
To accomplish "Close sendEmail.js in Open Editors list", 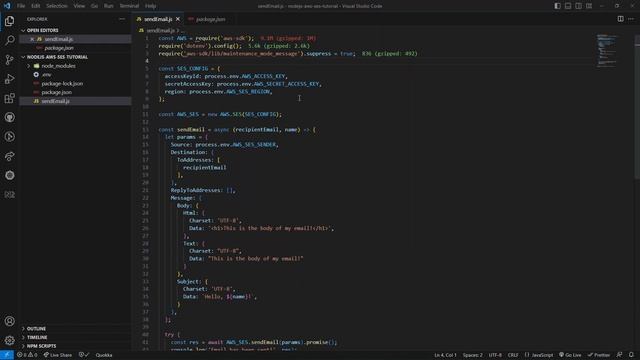I will point(32,39).
